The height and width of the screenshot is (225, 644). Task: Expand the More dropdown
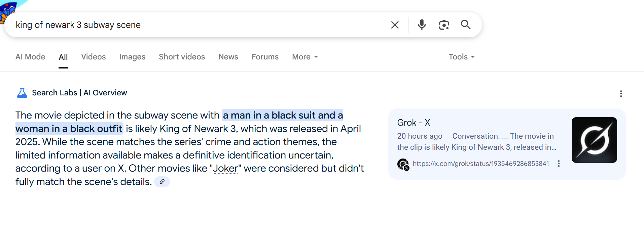point(305,57)
